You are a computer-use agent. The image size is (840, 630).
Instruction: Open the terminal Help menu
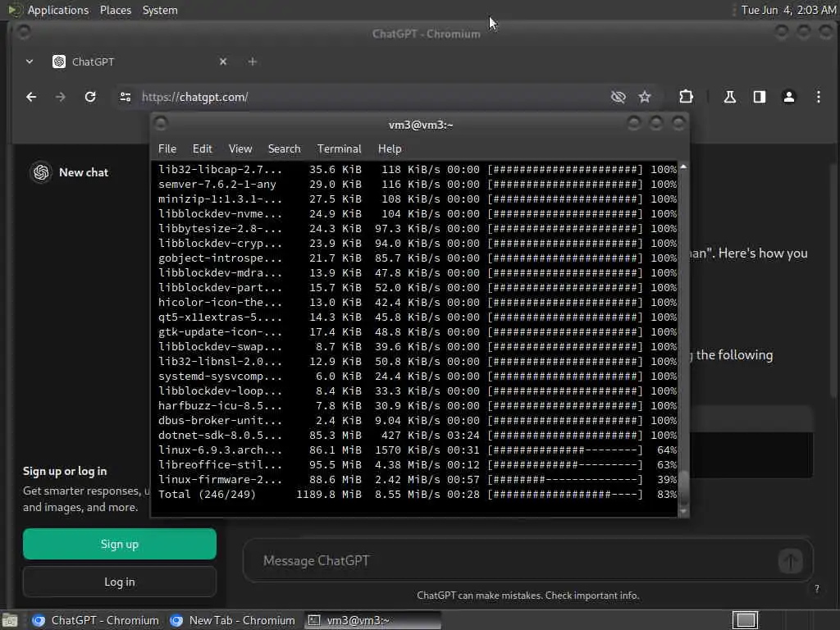click(390, 149)
